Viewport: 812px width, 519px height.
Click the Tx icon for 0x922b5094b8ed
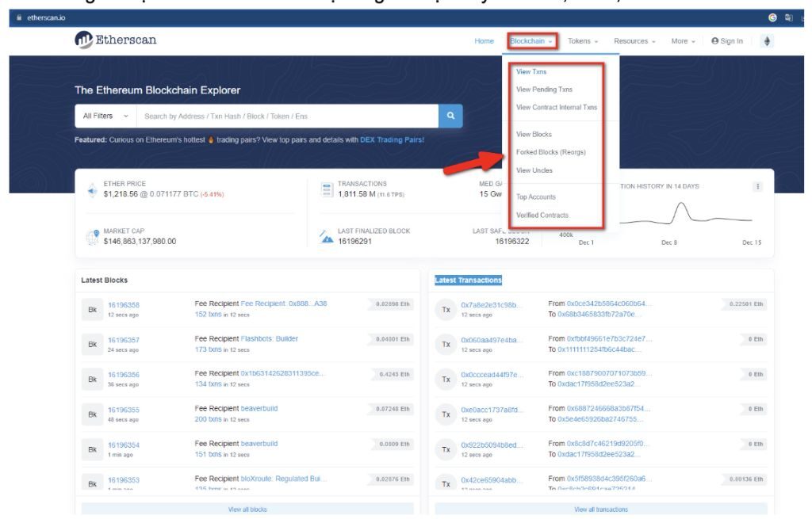click(x=446, y=449)
